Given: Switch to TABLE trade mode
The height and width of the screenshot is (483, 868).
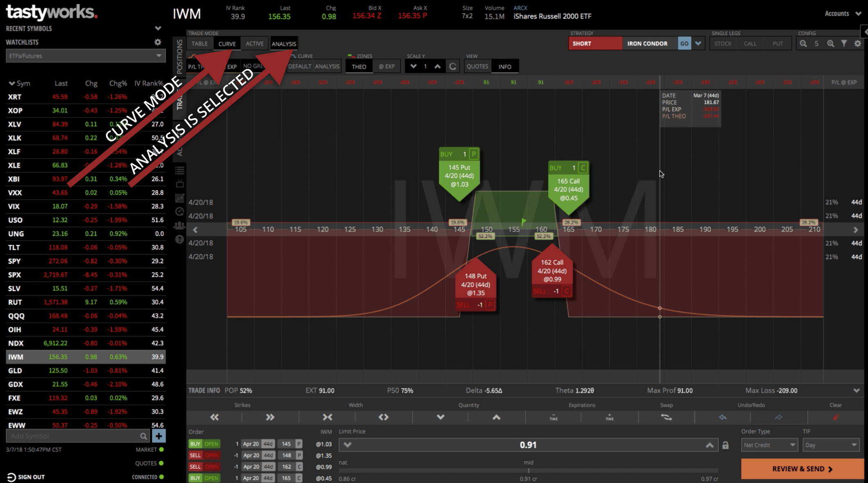Looking at the screenshot, I should click(x=200, y=43).
